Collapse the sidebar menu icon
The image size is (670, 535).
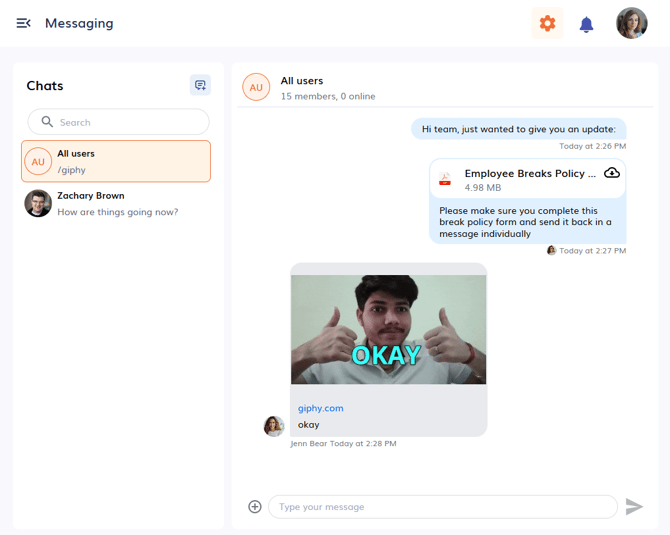pos(24,23)
